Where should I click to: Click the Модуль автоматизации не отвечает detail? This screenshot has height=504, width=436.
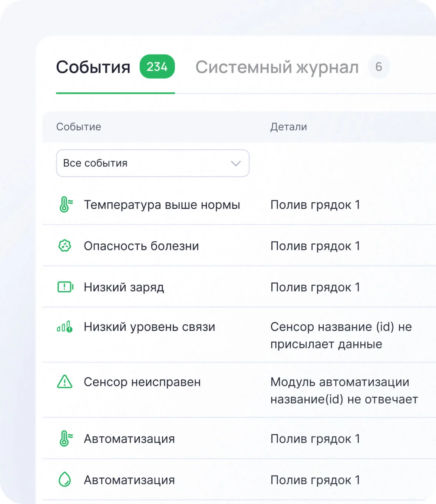point(344,390)
